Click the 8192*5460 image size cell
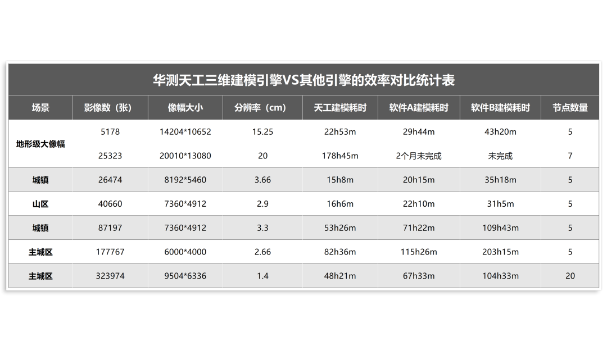607x364 pixels. pyautogui.click(x=185, y=180)
